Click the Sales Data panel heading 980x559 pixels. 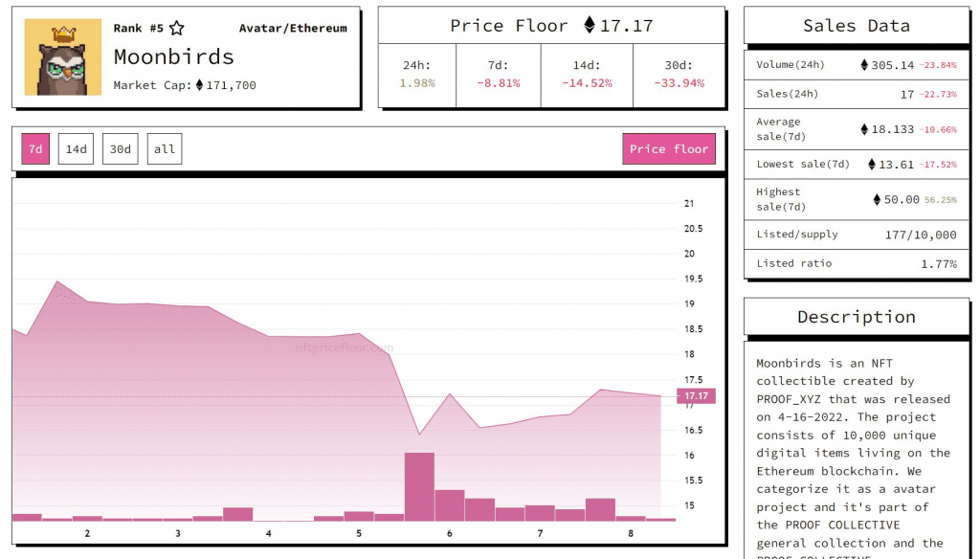click(x=857, y=26)
